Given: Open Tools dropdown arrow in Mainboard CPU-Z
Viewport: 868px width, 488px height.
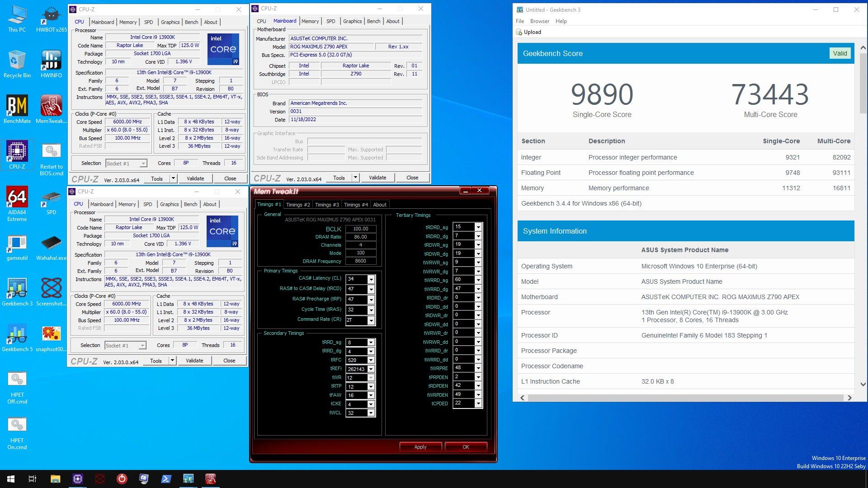Looking at the screenshot, I should point(355,178).
